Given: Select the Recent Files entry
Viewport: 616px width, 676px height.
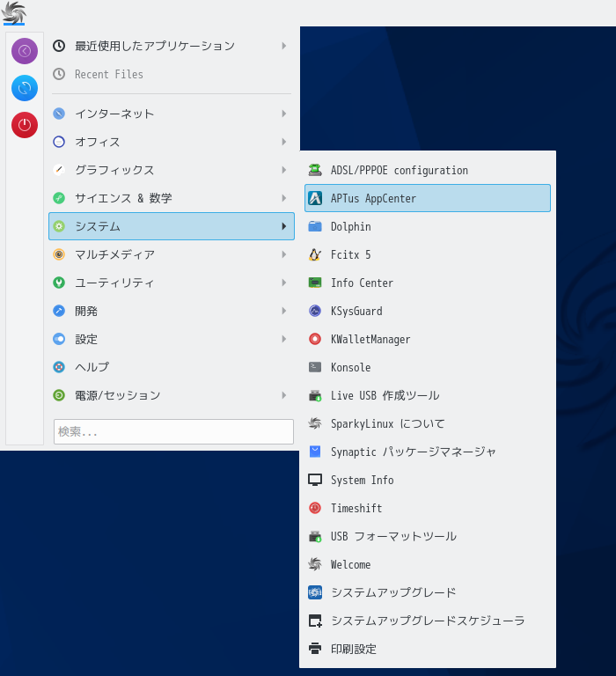Looking at the screenshot, I should coord(172,74).
